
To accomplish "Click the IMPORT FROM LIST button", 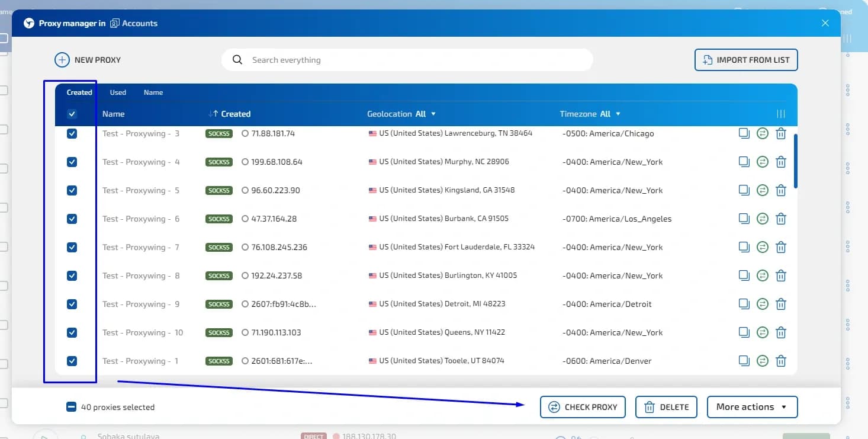I will pyautogui.click(x=745, y=60).
